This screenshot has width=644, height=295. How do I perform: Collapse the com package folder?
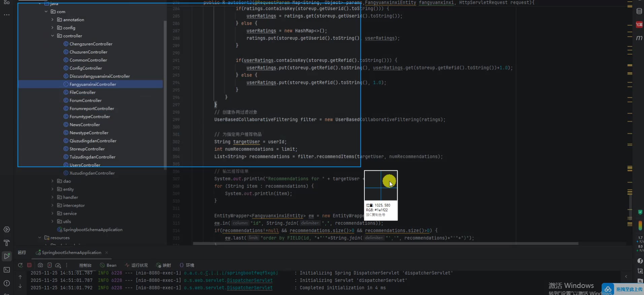tap(46, 12)
